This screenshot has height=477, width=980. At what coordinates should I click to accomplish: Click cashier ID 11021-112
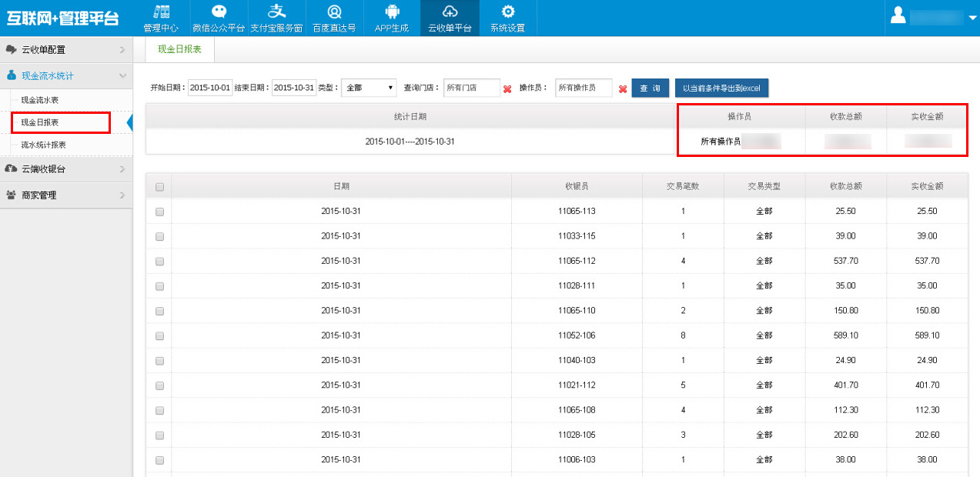pyautogui.click(x=577, y=385)
